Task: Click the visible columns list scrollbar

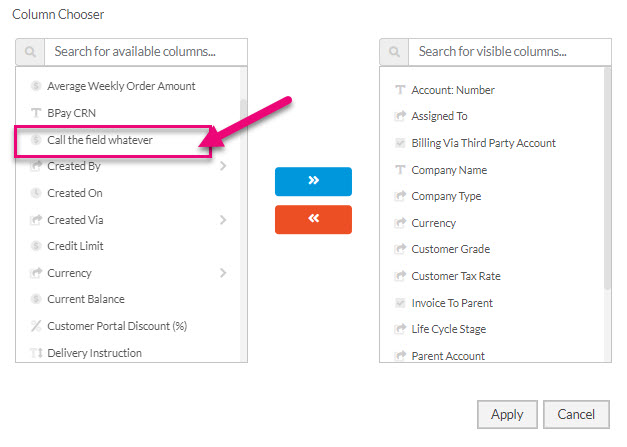Action: coord(607,178)
